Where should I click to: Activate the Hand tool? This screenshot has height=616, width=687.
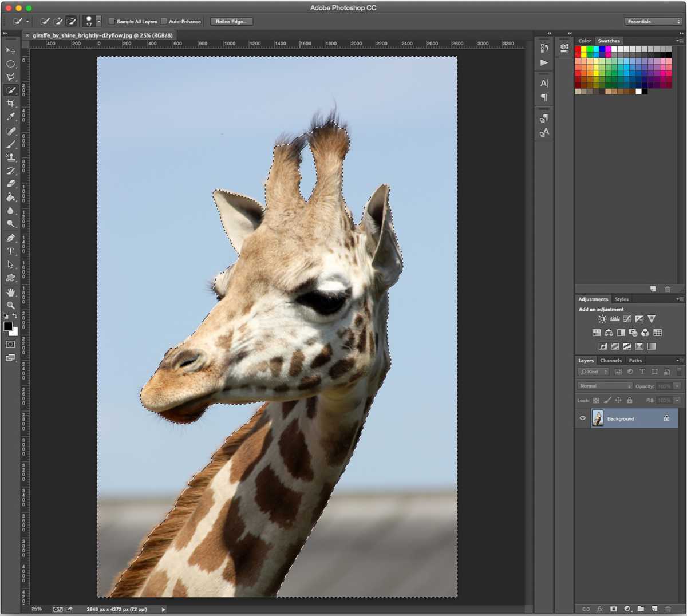pyautogui.click(x=10, y=291)
